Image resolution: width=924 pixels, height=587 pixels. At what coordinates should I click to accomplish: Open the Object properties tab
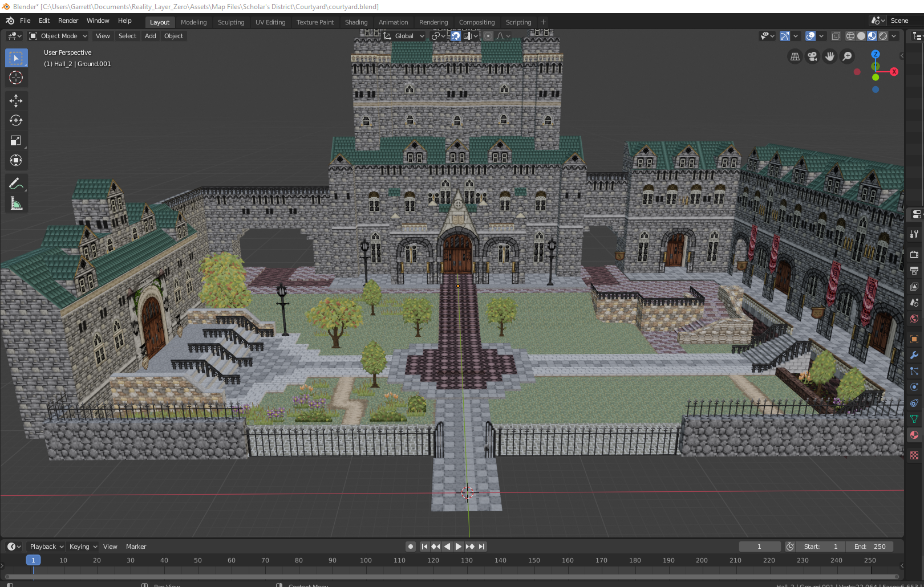914,339
